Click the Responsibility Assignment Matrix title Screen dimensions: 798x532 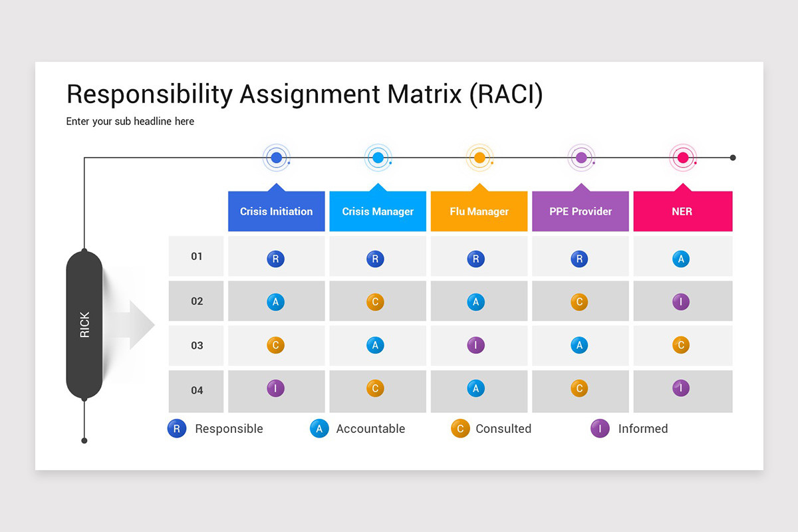(x=305, y=94)
